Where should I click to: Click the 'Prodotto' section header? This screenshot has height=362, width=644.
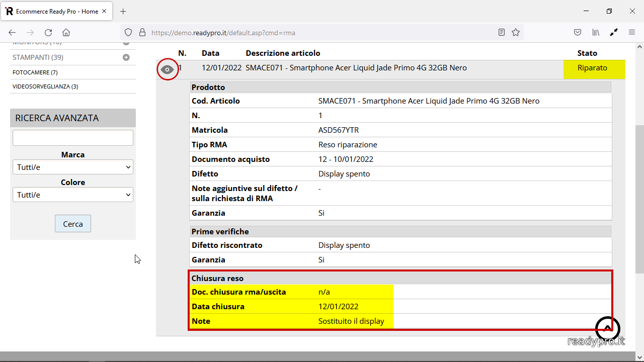[400, 87]
